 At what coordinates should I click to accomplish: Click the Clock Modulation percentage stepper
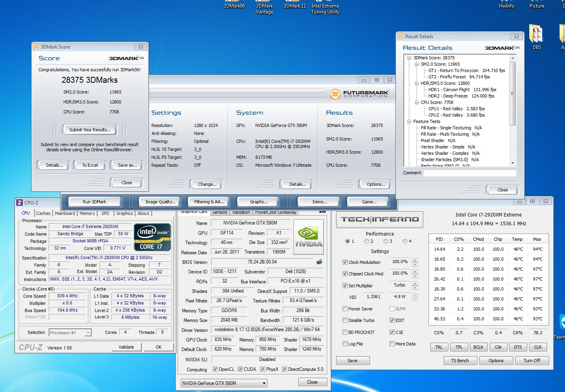pyautogui.click(x=415, y=262)
